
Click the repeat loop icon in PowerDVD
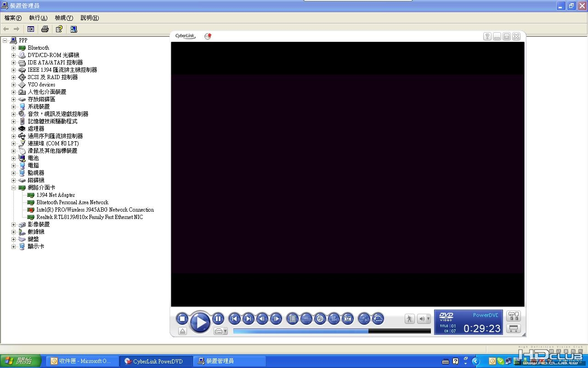click(378, 318)
